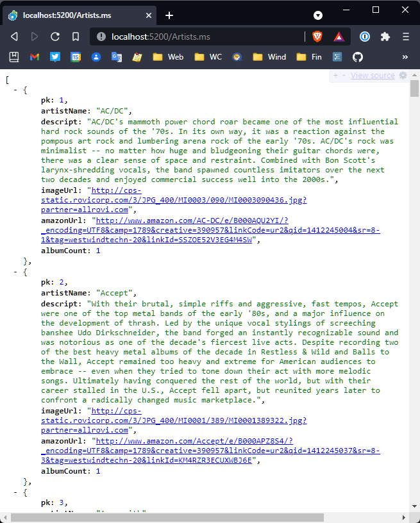The width and height of the screenshot is (420, 523).
Task: Open the Brave Rewards triangle icon
Action: tap(339, 37)
